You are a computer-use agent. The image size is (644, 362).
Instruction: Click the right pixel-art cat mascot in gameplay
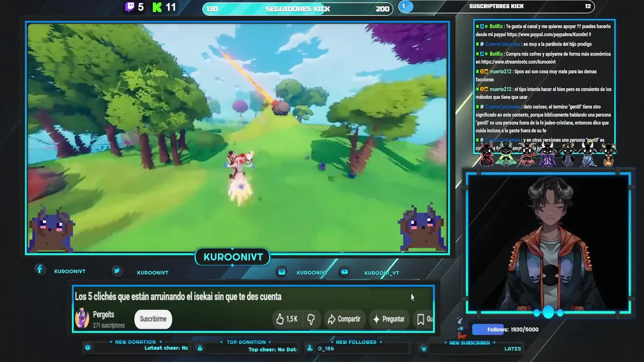[423, 228]
